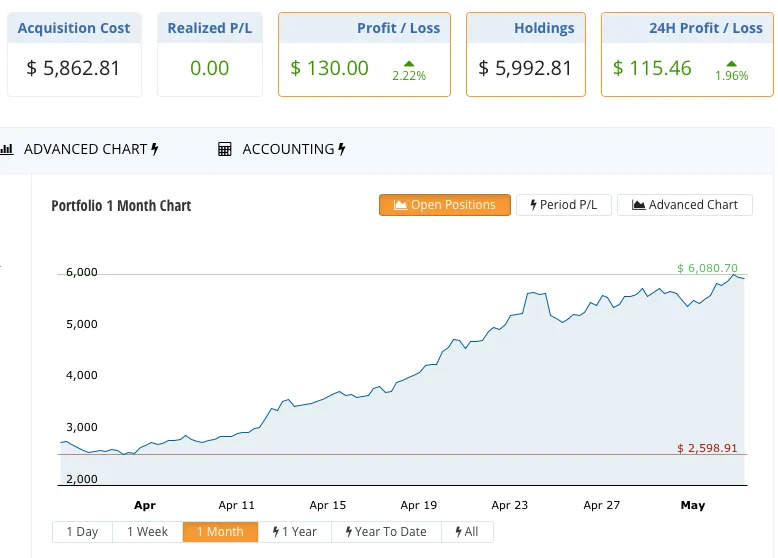Click the green up arrow above 1.96%

coord(731,63)
